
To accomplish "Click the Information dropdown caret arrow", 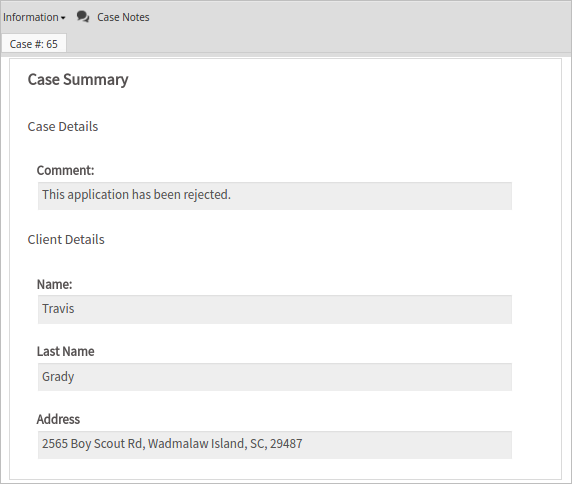I will click(63, 18).
